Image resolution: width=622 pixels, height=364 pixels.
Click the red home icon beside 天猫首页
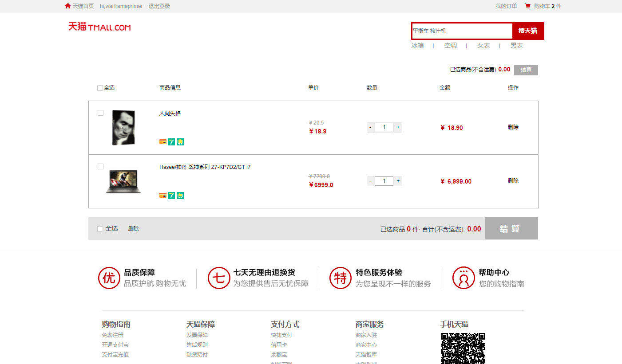67,6
